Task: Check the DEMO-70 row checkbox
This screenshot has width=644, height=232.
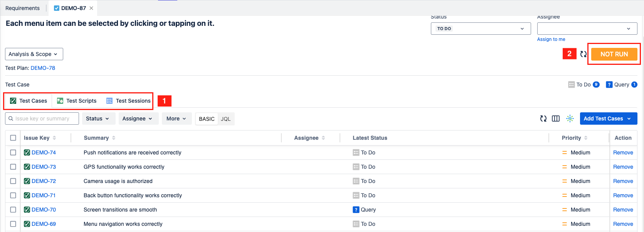Action: (x=13, y=210)
